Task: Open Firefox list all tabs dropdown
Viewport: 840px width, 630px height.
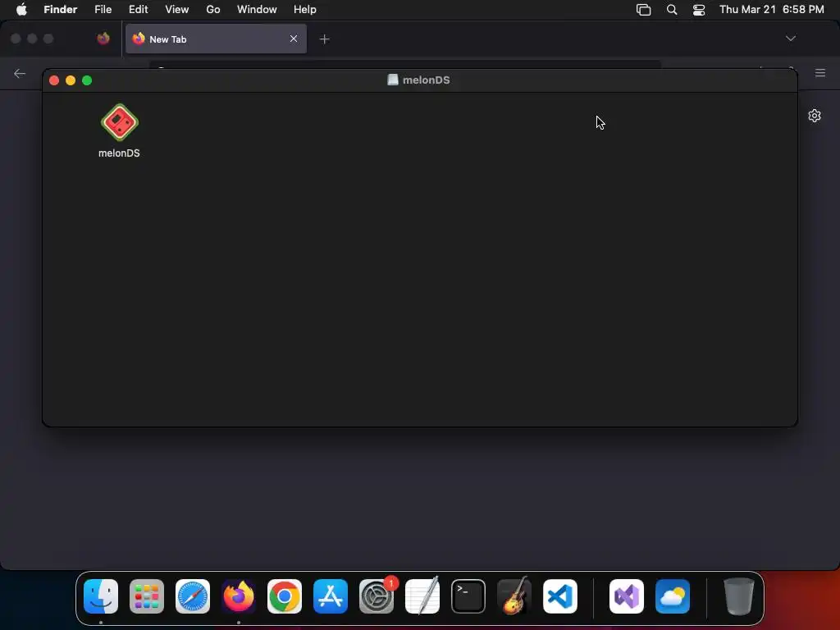Action: pyautogui.click(x=791, y=38)
